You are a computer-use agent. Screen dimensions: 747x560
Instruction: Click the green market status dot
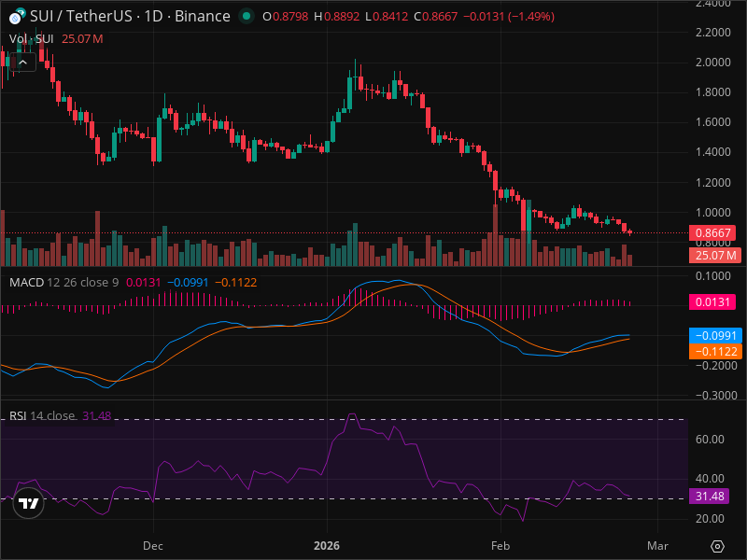point(247,16)
